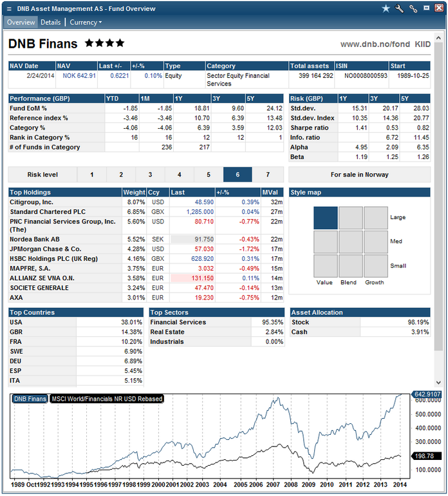Click the vertical scrollbar thumb
This screenshot has width=448, height=496.
tap(438, 196)
